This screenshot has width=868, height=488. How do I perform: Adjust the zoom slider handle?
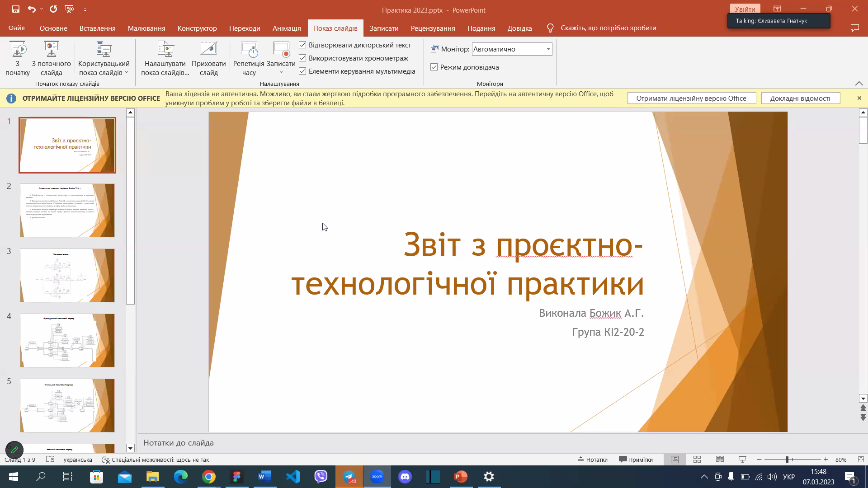pyautogui.click(x=787, y=460)
